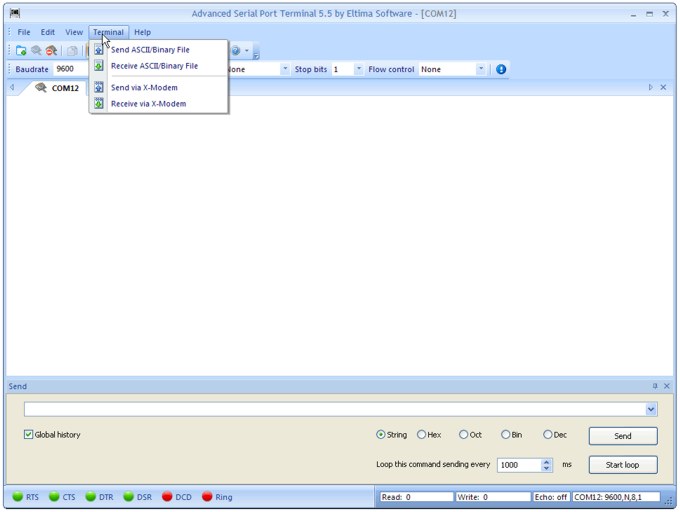Click the send command text field
The height and width of the screenshot is (512, 680).
pyautogui.click(x=335, y=409)
